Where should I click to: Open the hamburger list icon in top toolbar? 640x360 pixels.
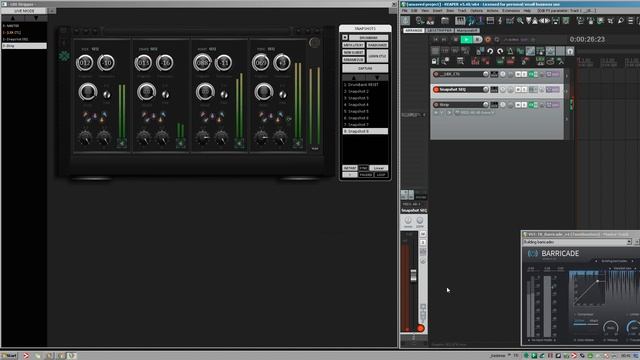tap(631, 20)
